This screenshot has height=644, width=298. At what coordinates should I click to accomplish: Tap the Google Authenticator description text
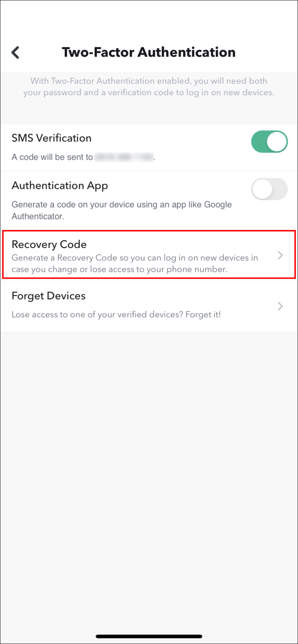click(122, 210)
